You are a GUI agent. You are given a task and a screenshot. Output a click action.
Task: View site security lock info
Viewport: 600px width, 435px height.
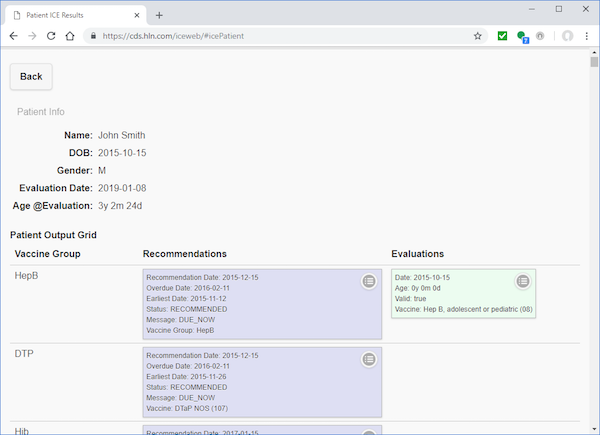point(93,36)
